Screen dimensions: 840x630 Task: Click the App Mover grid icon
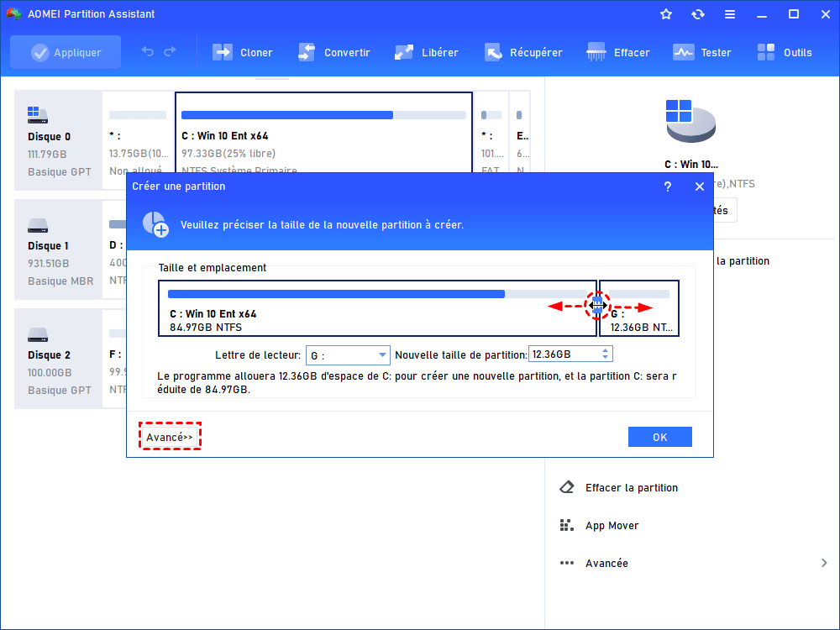tap(566, 525)
